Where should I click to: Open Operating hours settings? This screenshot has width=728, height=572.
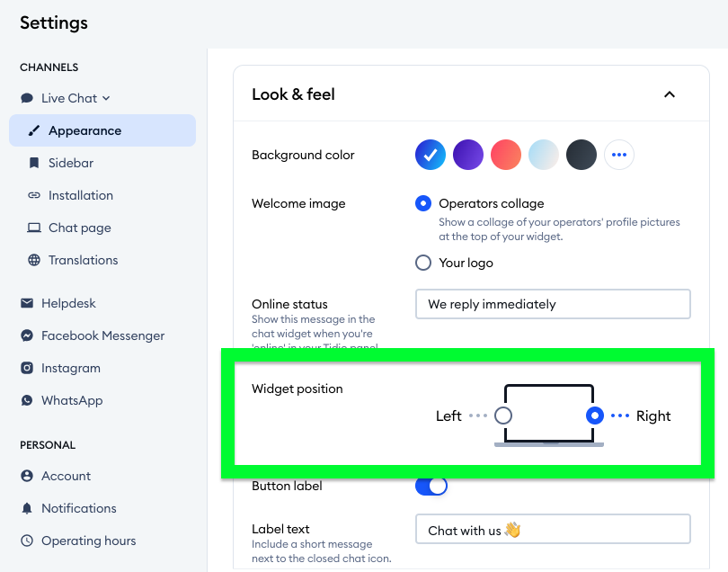click(88, 541)
